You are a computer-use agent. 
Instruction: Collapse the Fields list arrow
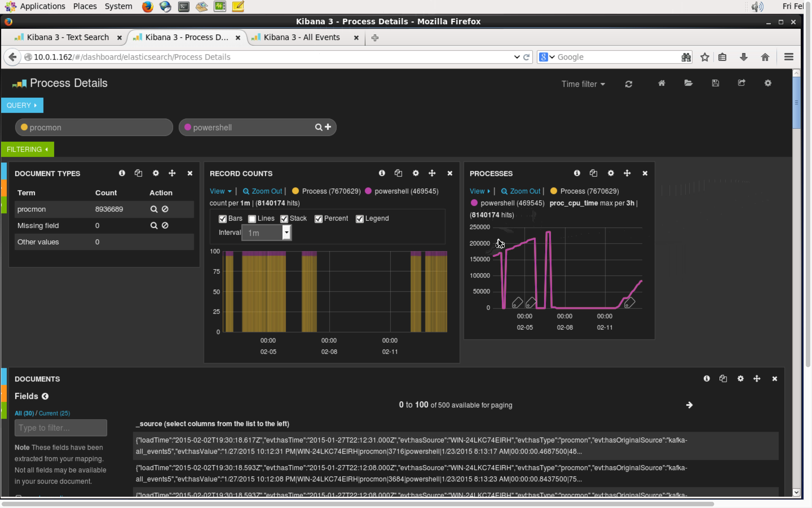(45, 397)
